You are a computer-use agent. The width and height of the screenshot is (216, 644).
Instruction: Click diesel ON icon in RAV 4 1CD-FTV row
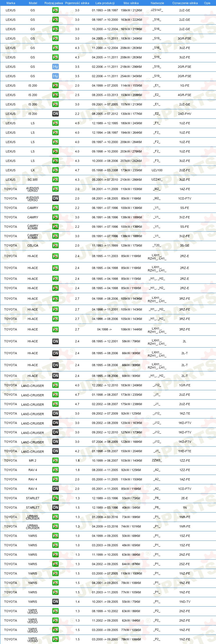point(56,489)
